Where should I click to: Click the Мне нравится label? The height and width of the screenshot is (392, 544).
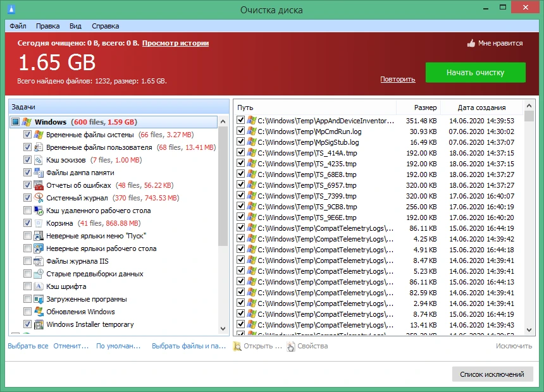tap(500, 44)
